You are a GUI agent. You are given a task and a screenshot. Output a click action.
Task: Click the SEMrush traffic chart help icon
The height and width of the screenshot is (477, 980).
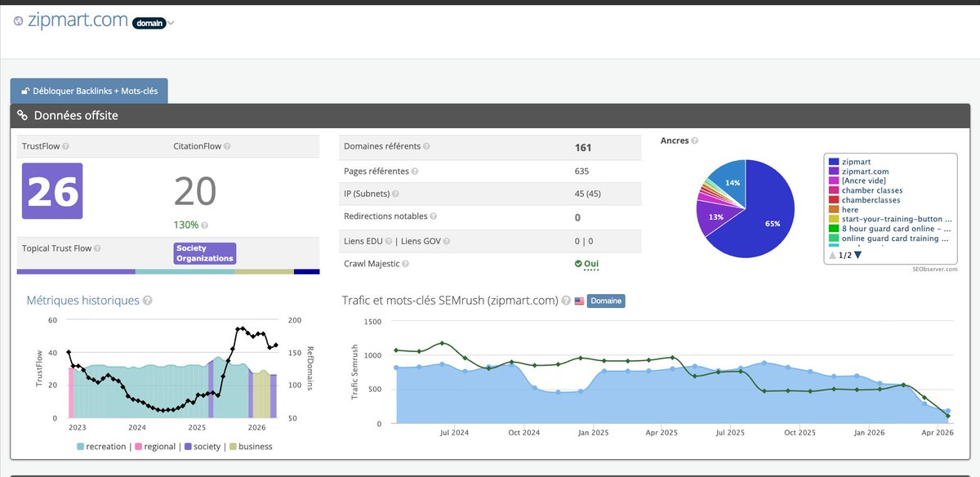point(565,301)
